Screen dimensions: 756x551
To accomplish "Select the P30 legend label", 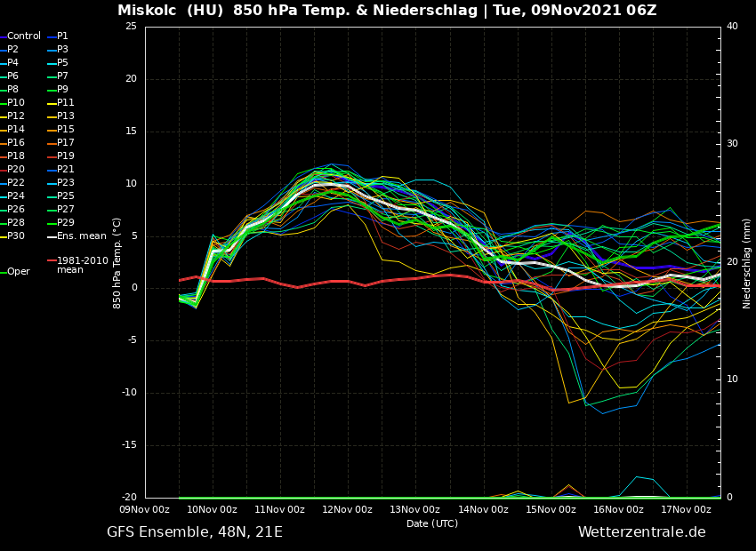I will point(16,236).
